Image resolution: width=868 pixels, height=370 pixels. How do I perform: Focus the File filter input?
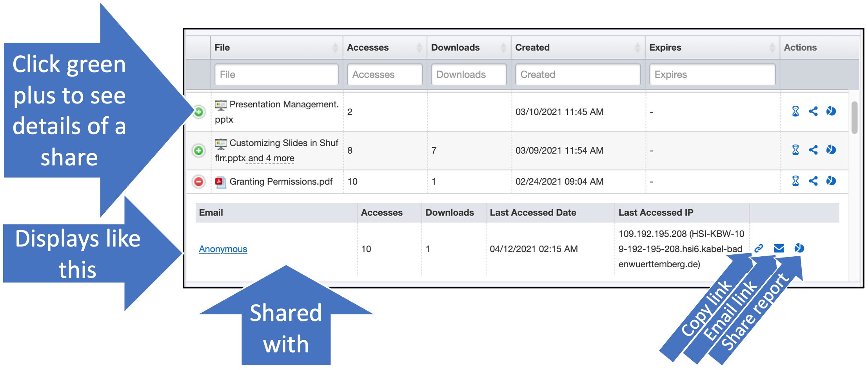pos(276,74)
